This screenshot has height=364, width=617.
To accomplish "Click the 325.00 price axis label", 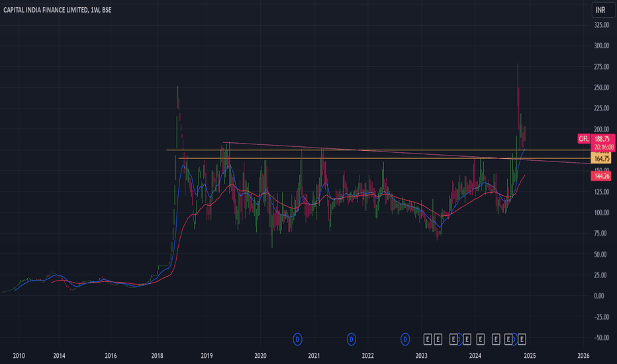I will 602,24.
